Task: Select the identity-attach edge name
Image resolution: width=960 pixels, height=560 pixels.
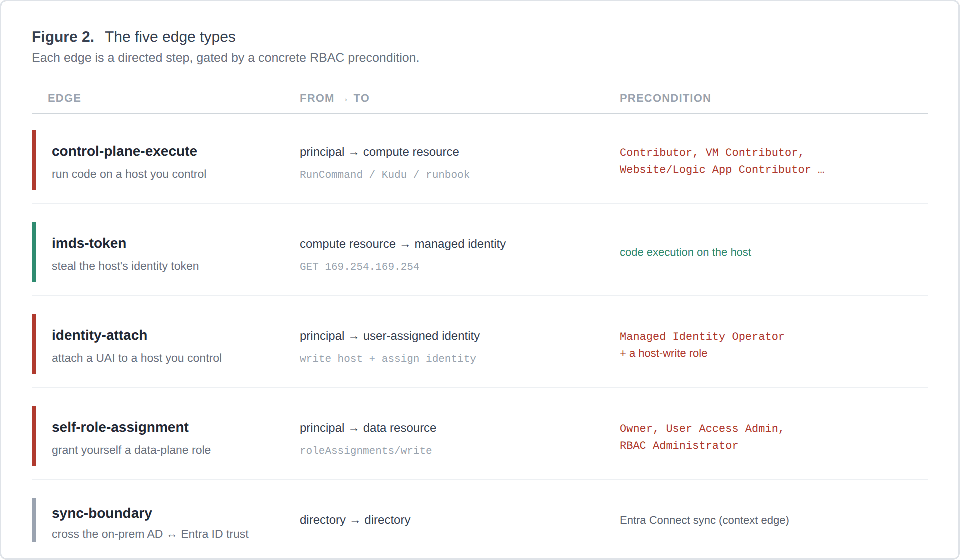Action: click(99, 335)
